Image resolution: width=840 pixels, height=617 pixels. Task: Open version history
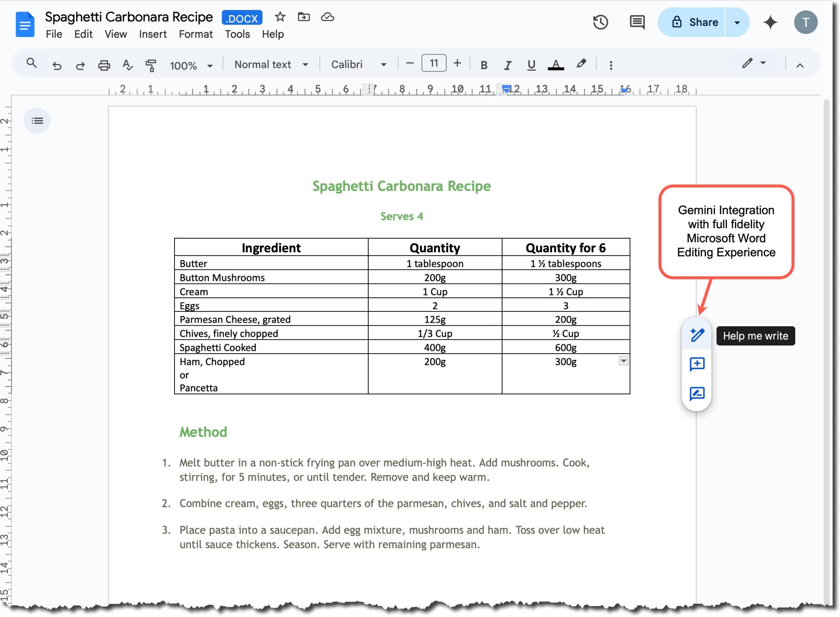coord(601,22)
